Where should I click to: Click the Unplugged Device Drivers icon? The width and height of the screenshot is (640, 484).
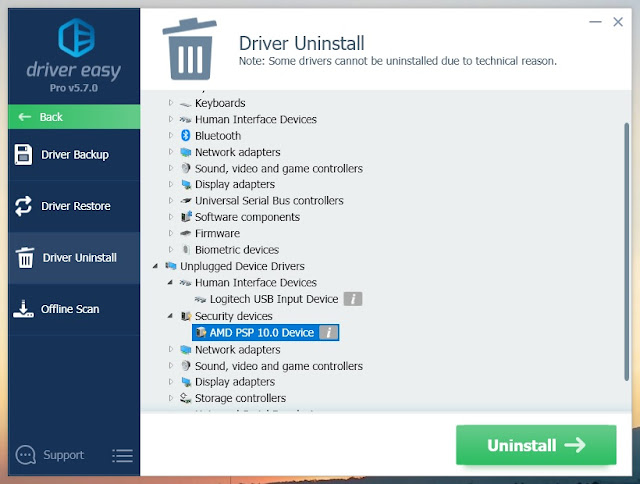(171, 266)
